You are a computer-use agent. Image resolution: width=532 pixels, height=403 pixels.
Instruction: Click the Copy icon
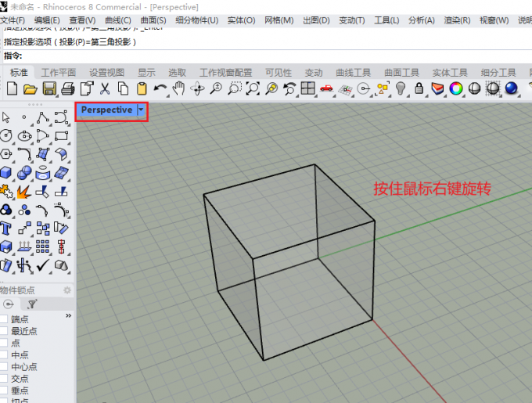[x=123, y=89]
